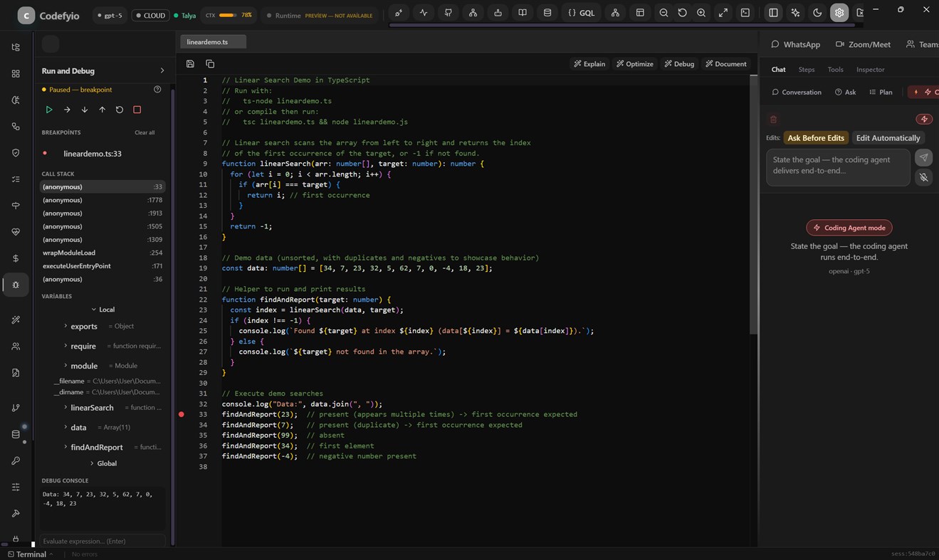Expand the exports variable

tap(65, 326)
